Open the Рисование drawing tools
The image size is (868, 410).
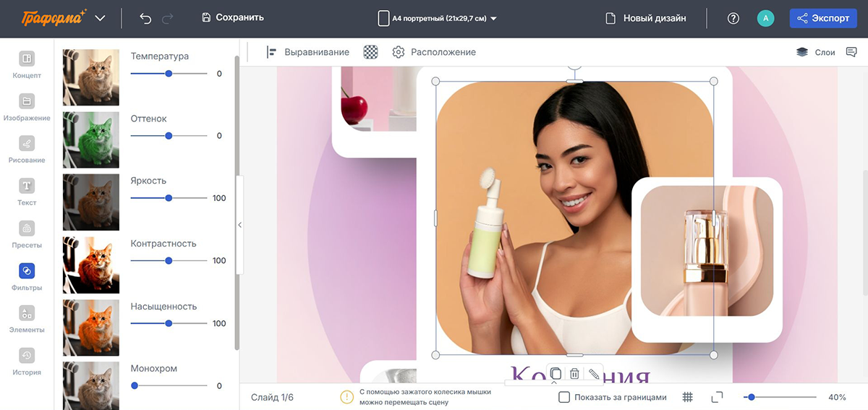click(27, 150)
